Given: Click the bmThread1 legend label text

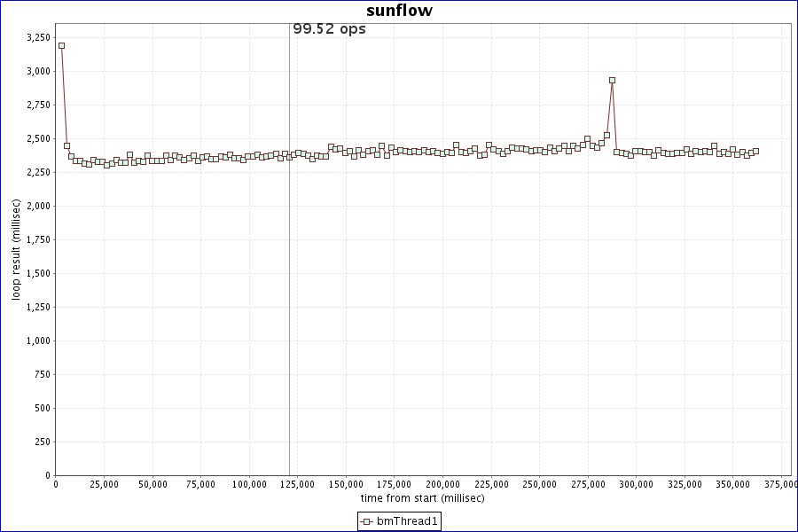Looking at the screenshot, I should point(407,521).
